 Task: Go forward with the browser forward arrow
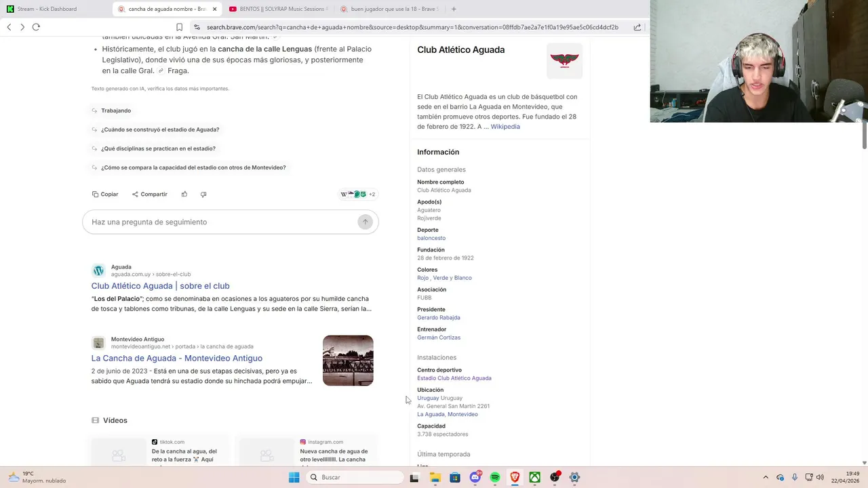point(22,27)
